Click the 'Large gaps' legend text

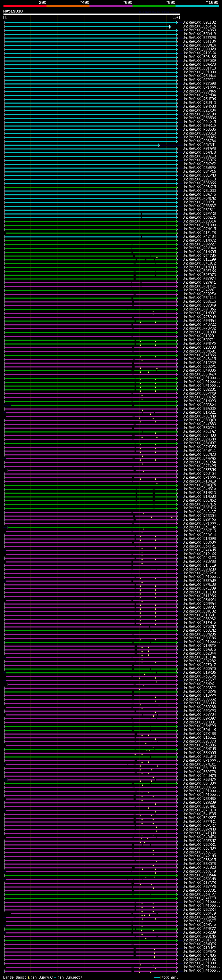pyautogui.click(x=15, y=977)
